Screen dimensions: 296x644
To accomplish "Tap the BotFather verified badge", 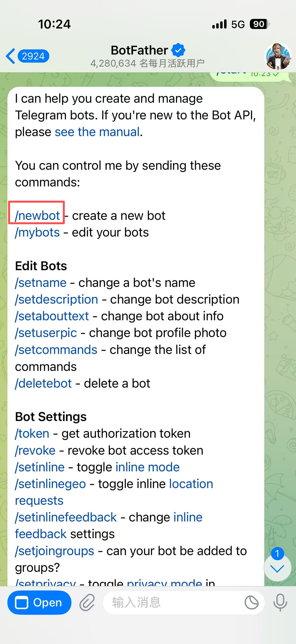I will 178,50.
